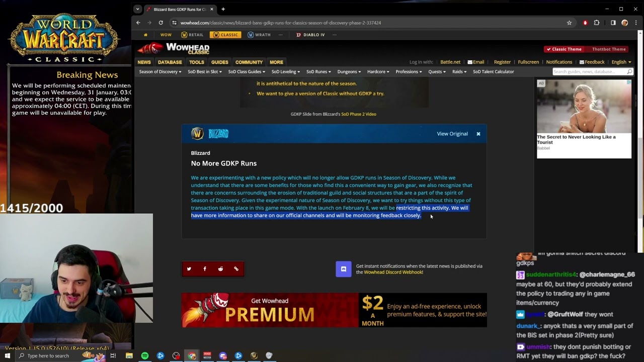This screenshot has width=644, height=362.
Task: Click the browser address bar
Action: [x=370, y=23]
